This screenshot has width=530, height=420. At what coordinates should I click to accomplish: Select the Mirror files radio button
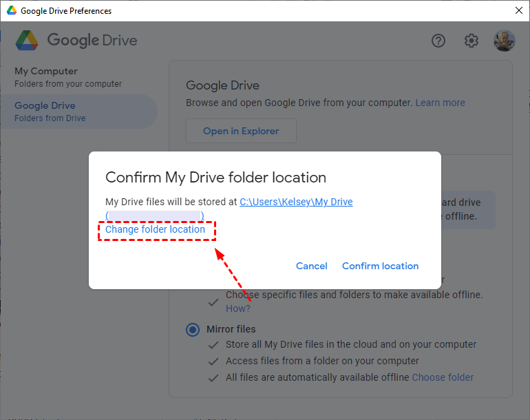[192, 329]
